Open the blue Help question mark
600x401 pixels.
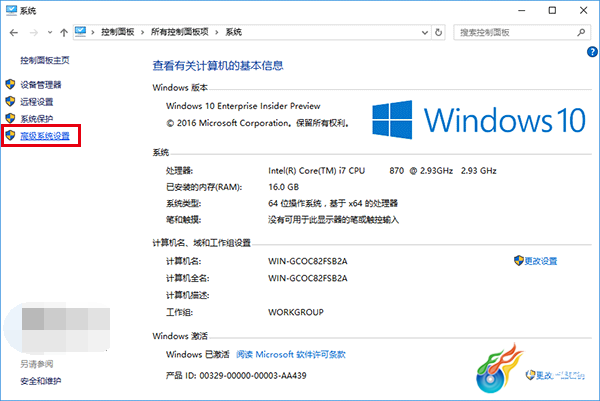coord(592,52)
